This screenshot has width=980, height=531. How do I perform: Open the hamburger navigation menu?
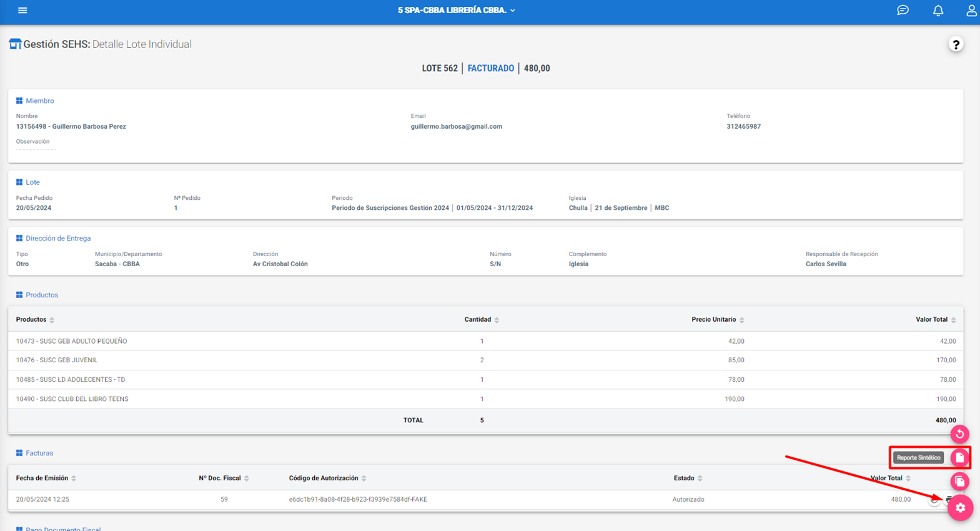pos(22,11)
